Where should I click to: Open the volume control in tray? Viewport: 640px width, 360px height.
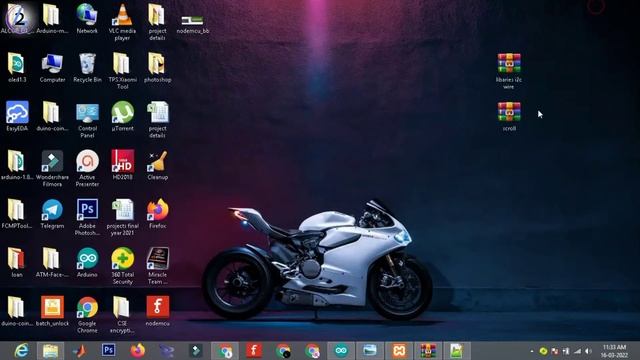click(588, 351)
